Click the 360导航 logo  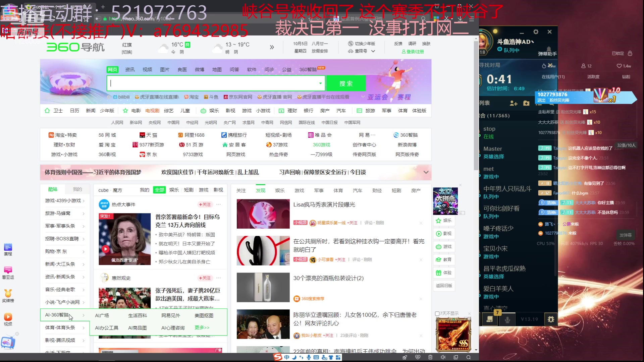[75, 47]
